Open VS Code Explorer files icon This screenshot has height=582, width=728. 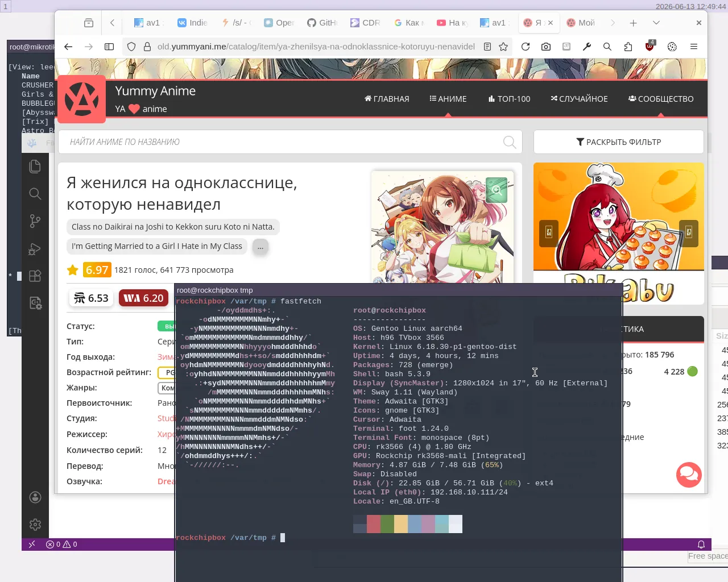pyautogui.click(x=35, y=167)
